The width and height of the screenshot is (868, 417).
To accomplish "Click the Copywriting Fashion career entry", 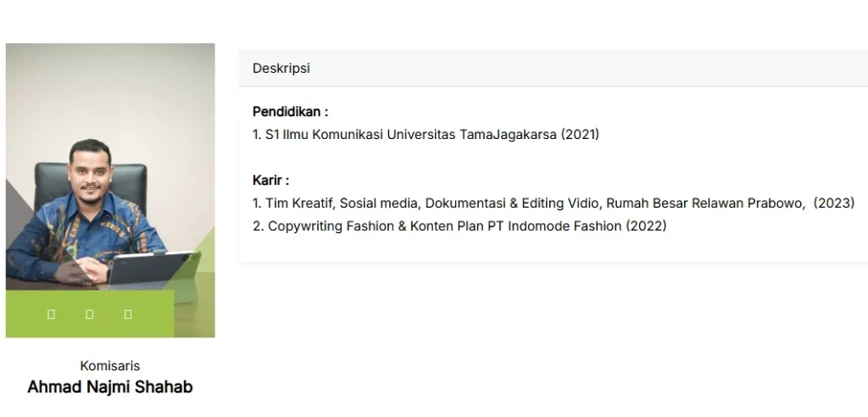I will [x=459, y=226].
